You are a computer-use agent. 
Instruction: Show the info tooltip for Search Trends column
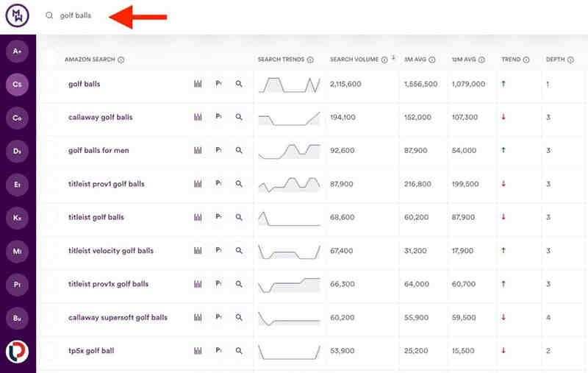coord(310,60)
